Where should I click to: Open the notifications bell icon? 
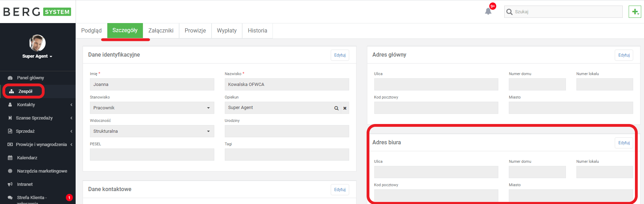point(488,12)
